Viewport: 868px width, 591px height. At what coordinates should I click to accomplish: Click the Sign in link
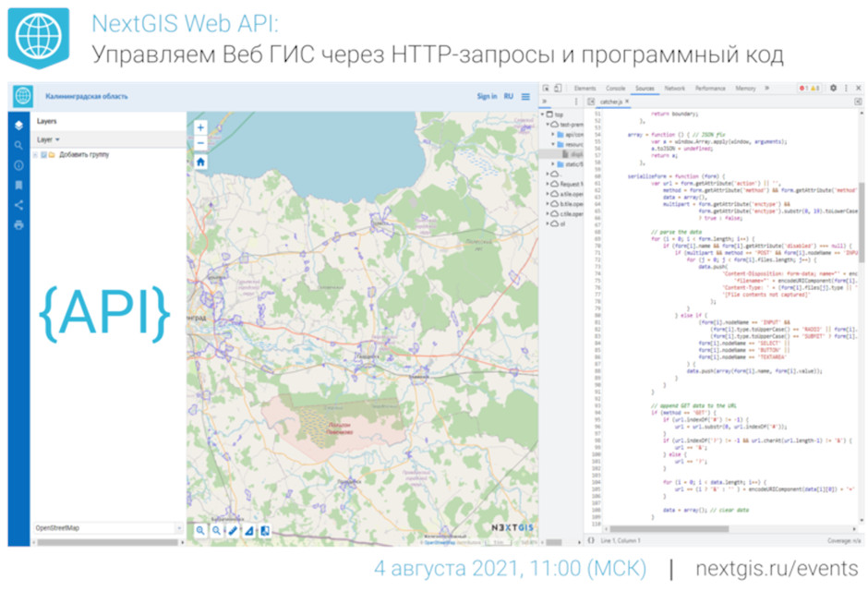487,96
